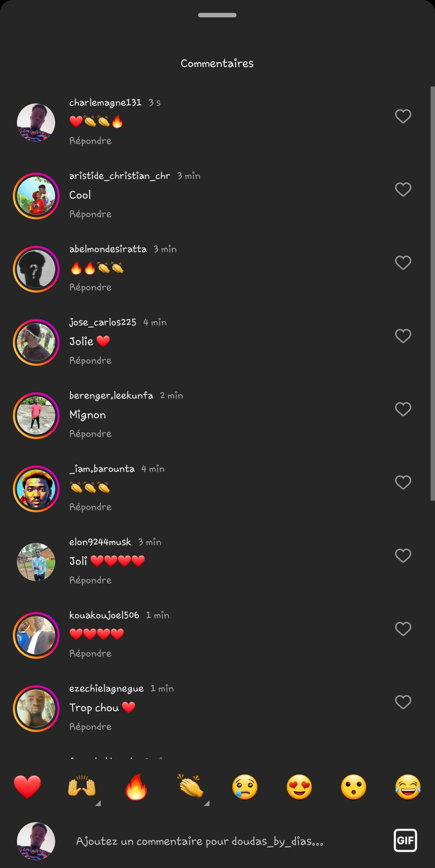Choose the surprised face emoji
Screen dimensions: 435x868
click(354, 787)
